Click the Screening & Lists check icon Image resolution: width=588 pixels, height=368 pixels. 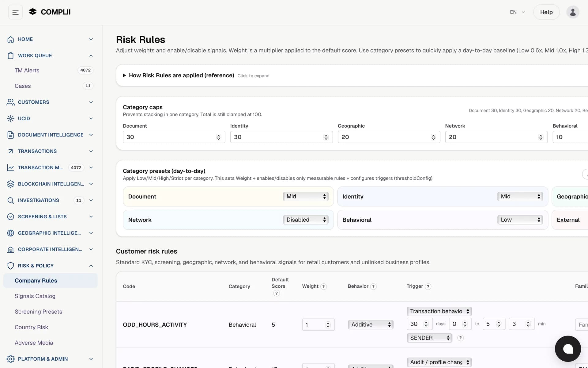11,217
